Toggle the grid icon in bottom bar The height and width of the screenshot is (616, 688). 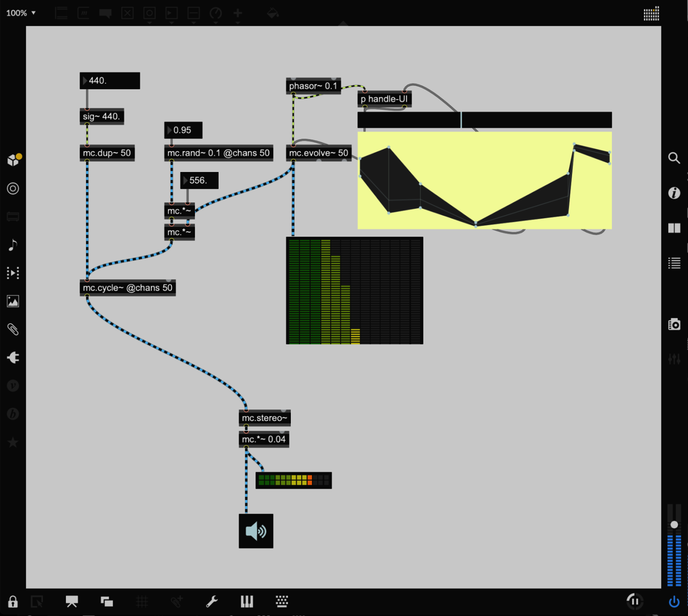tap(142, 601)
